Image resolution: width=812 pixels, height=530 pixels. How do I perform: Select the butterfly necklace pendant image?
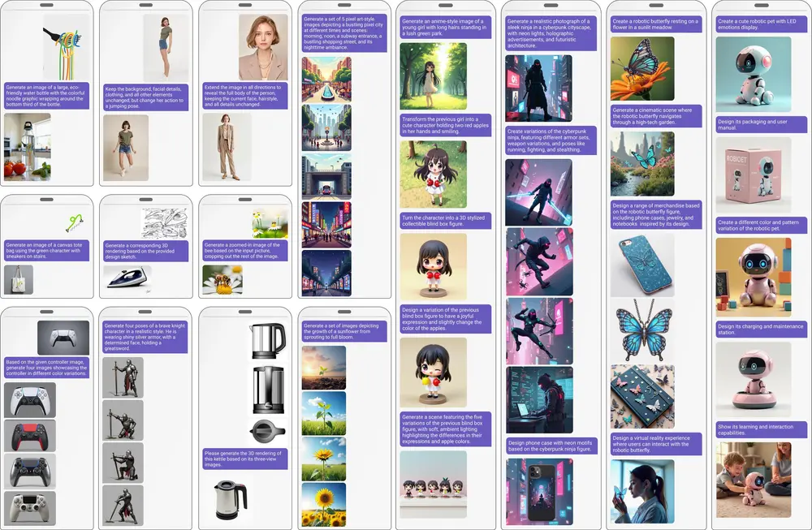pos(642,330)
